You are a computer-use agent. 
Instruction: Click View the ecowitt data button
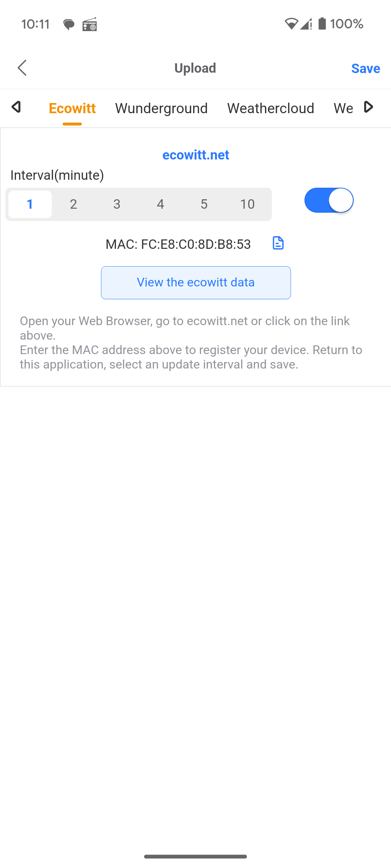tap(196, 283)
